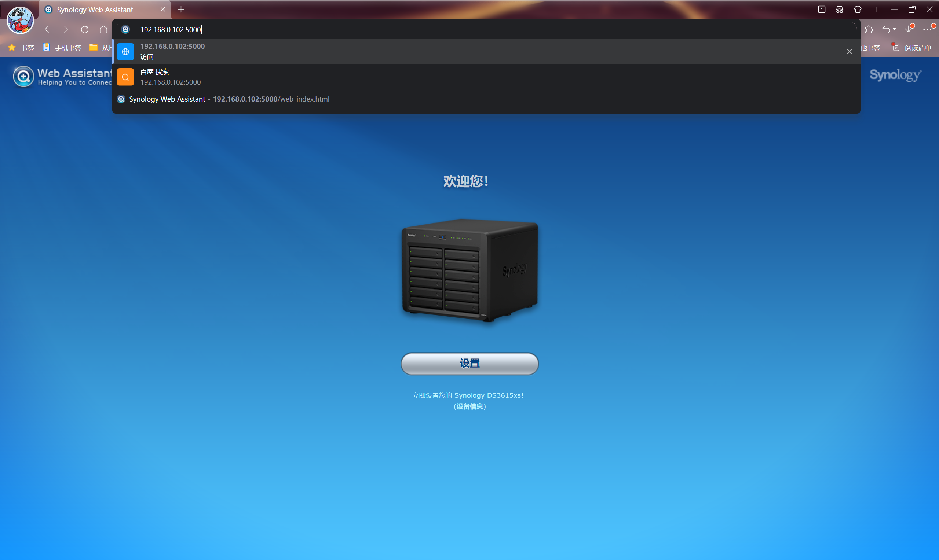Click the forward navigation arrow
Screen dimensions: 939x560
tap(66, 29)
